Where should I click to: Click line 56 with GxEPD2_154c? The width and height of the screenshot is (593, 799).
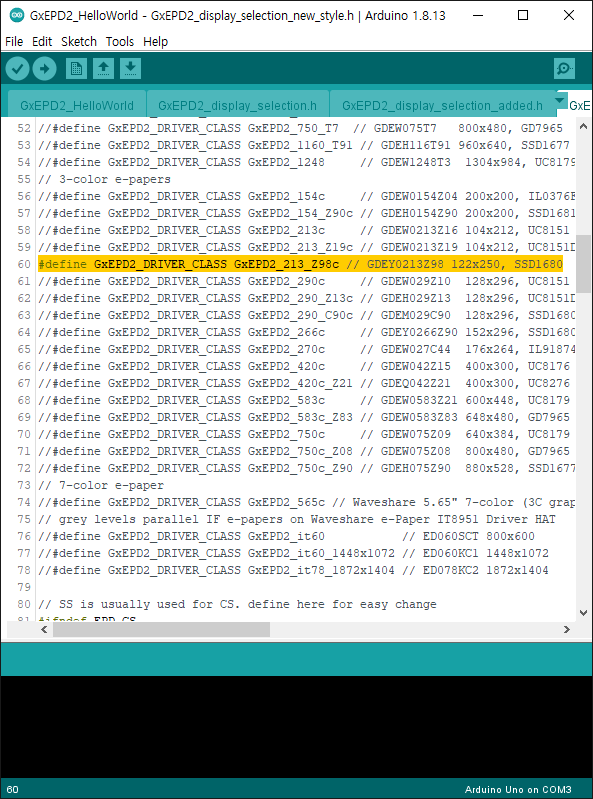click(x=307, y=196)
